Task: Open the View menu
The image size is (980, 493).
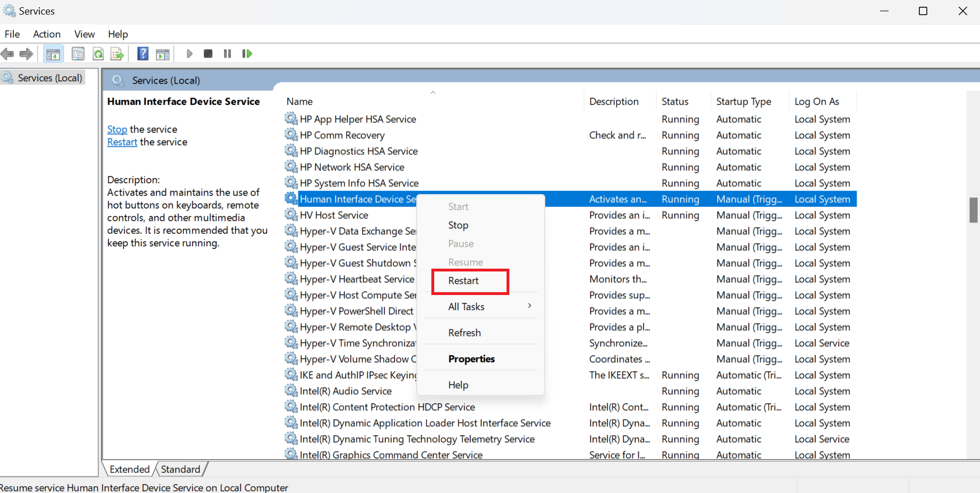Action: click(85, 34)
